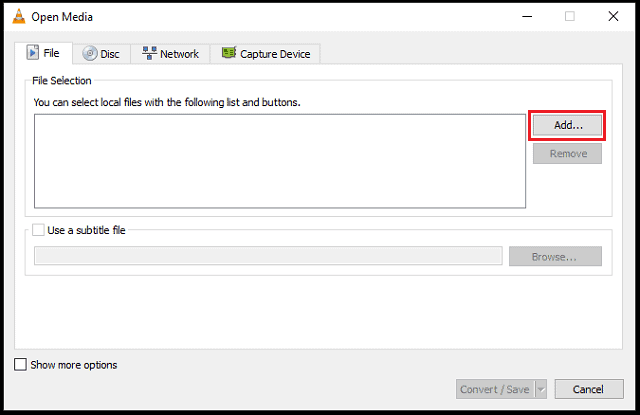Click the Browse... button for subtitles
Screen dimensions: 640x415
tap(555, 256)
